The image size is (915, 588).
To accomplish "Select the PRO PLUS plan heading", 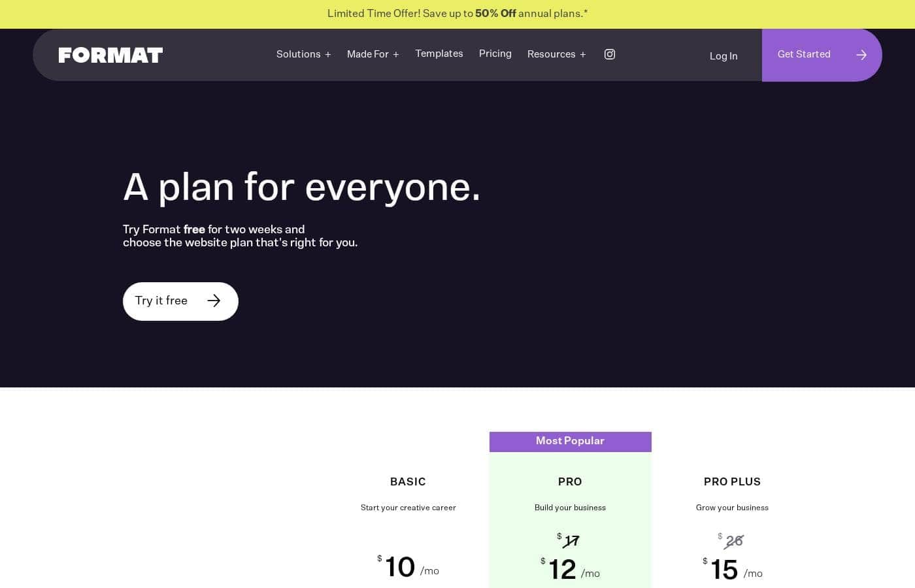I will coord(732,482).
